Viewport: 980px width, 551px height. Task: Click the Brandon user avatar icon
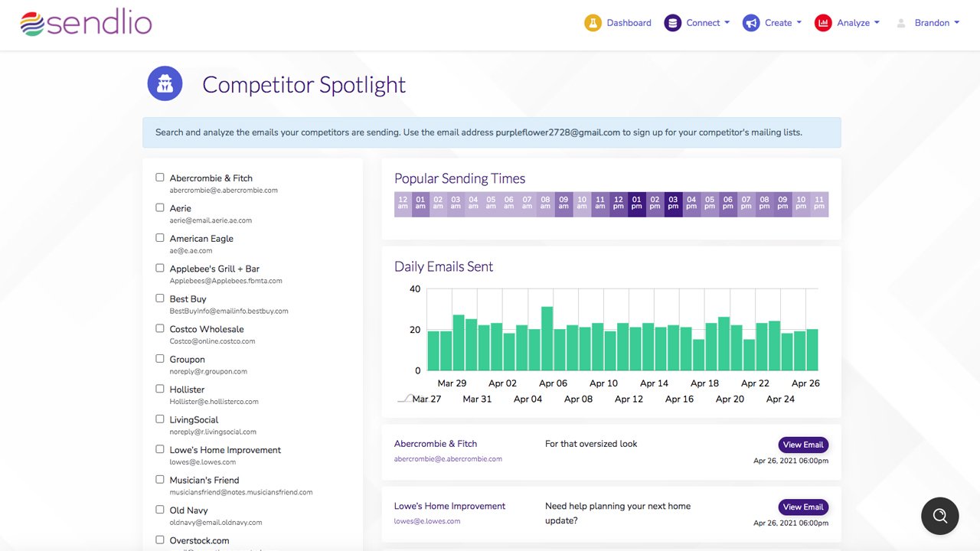click(x=900, y=23)
